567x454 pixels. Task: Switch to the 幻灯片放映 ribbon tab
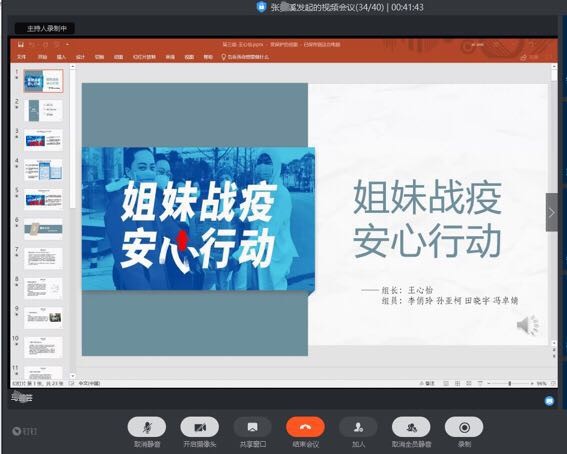(144, 57)
